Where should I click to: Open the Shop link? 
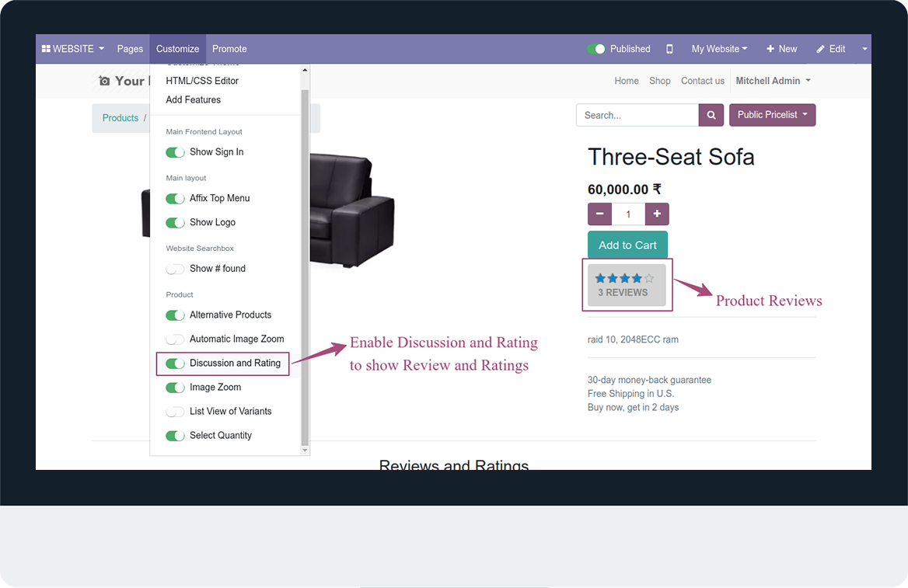point(659,81)
